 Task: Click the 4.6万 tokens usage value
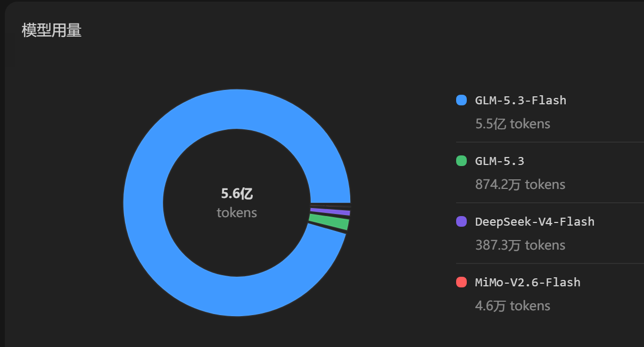point(513,306)
